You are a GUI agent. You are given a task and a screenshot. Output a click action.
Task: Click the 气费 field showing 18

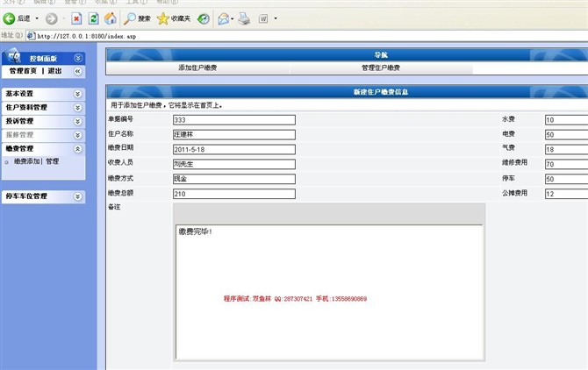coord(566,149)
